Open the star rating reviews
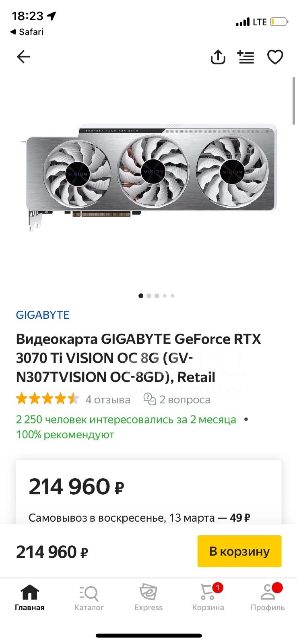This screenshot has height=644, width=297. tap(47, 399)
